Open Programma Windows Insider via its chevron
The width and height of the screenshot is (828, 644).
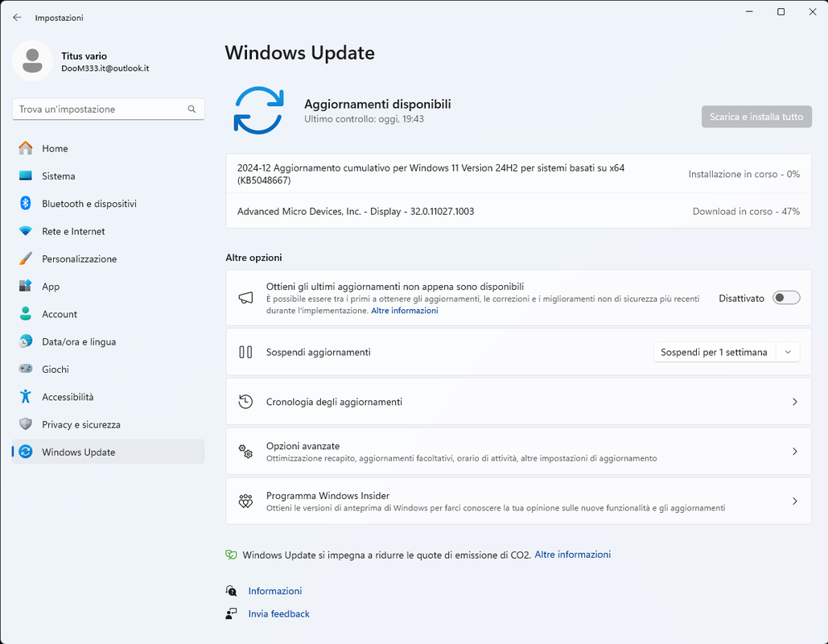(795, 501)
